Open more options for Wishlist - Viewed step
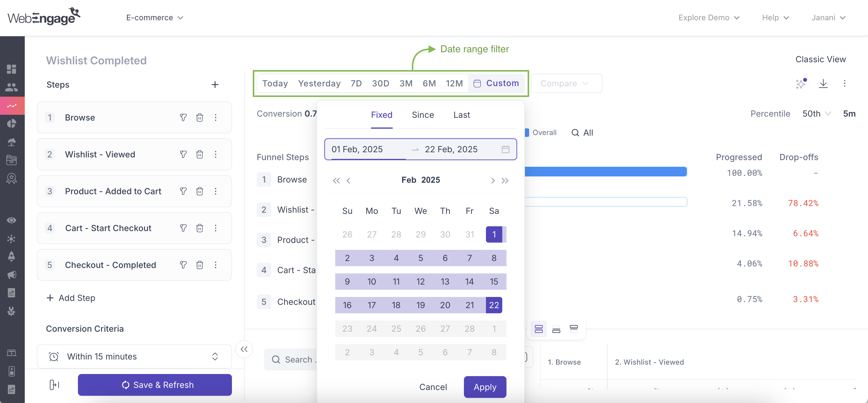Screen dimensions: 868x403 click(216, 154)
